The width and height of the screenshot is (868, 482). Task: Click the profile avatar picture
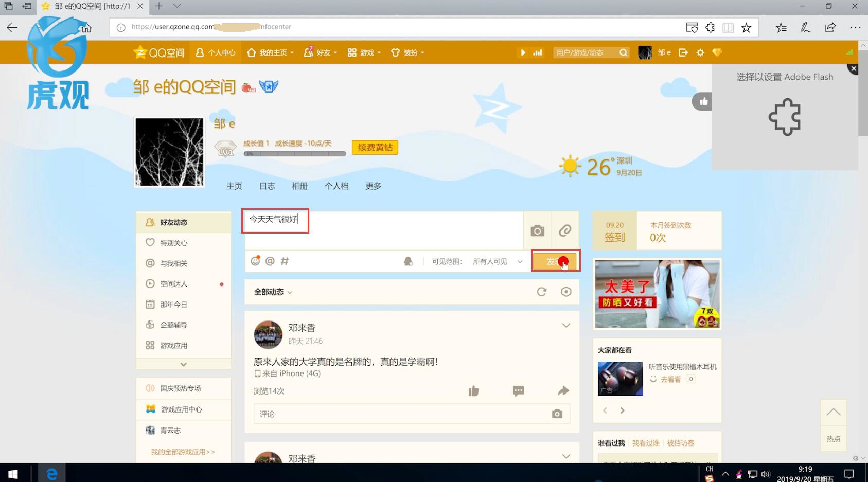169,152
